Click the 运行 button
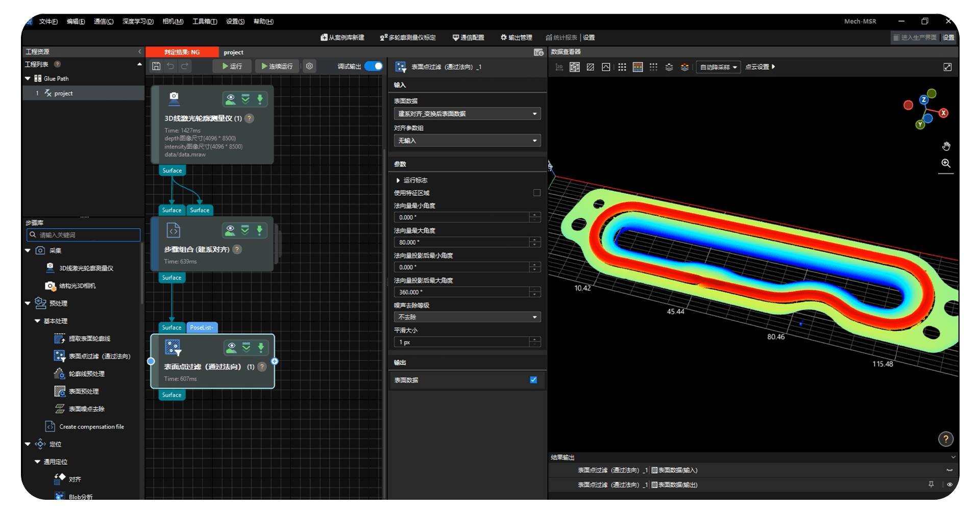The height and width of the screenshot is (511, 980). 232,66
